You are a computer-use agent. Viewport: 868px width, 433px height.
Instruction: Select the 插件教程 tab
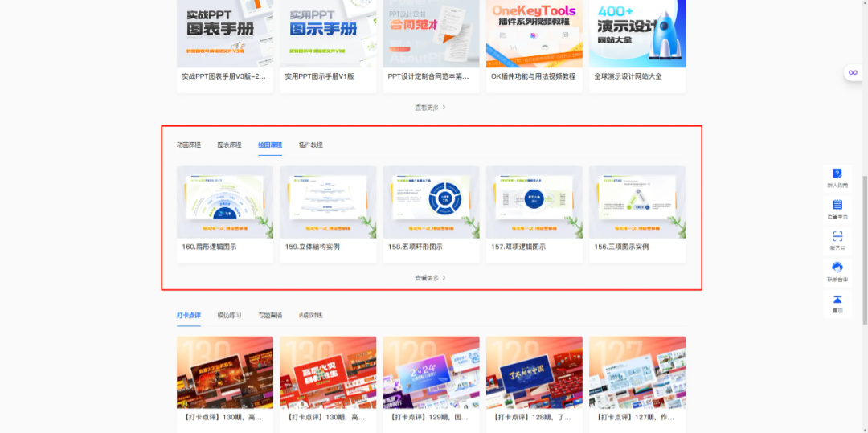(310, 145)
